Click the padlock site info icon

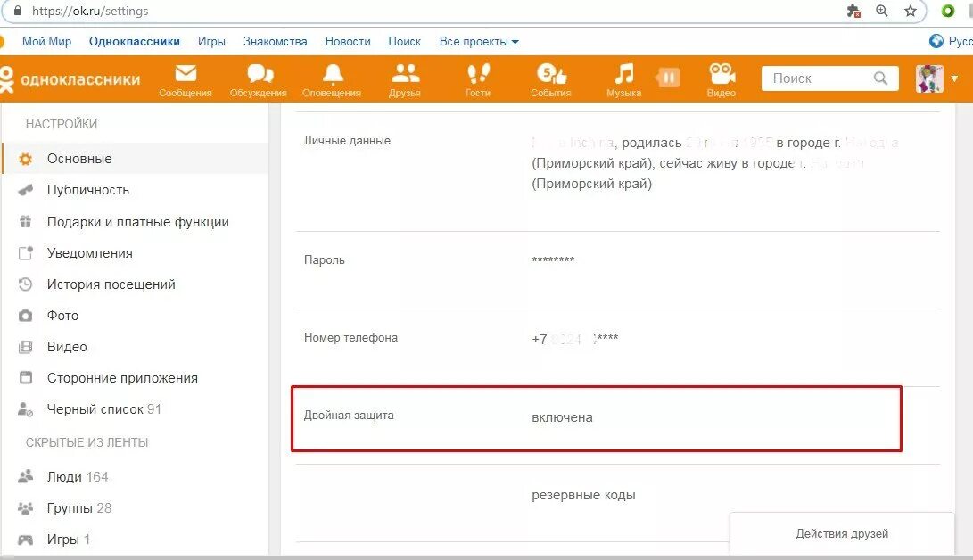point(17,11)
